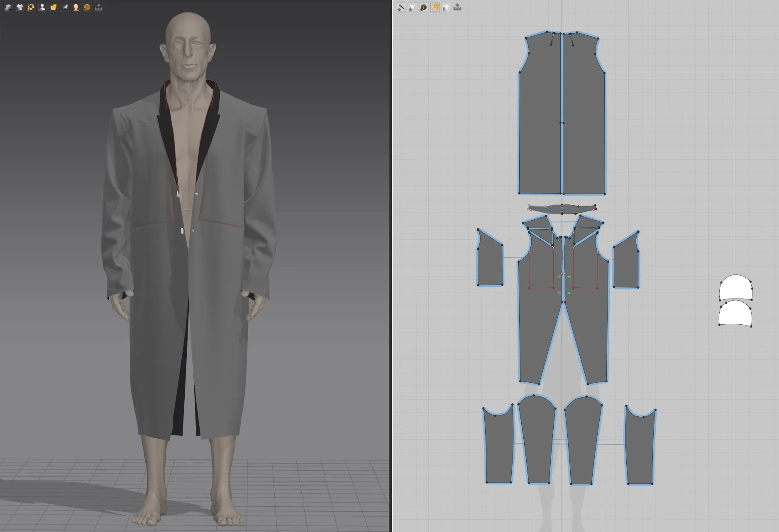779x532 pixels.
Task: Toggle 2D pattern T-shirt visibility icon
Action: click(412, 7)
